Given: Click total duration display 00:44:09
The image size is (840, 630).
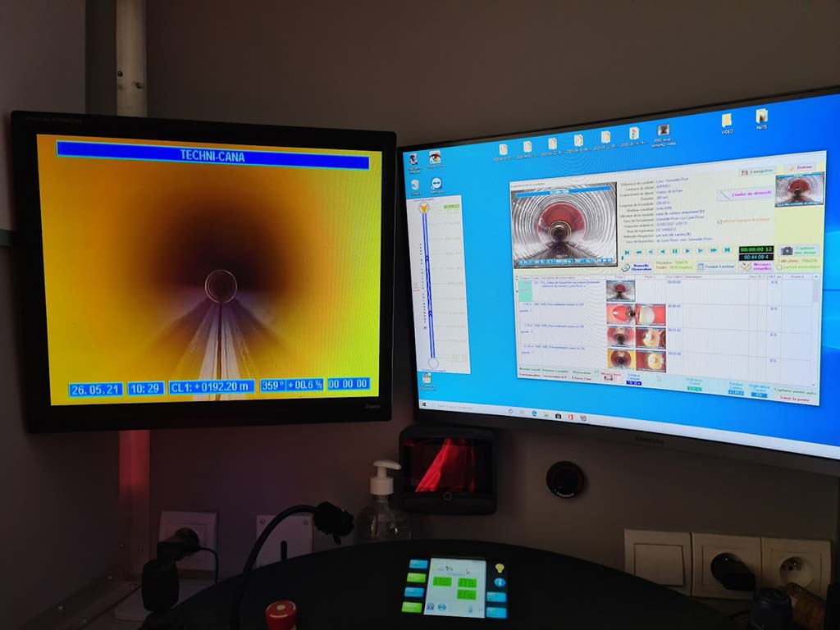Looking at the screenshot, I should coord(756,257).
